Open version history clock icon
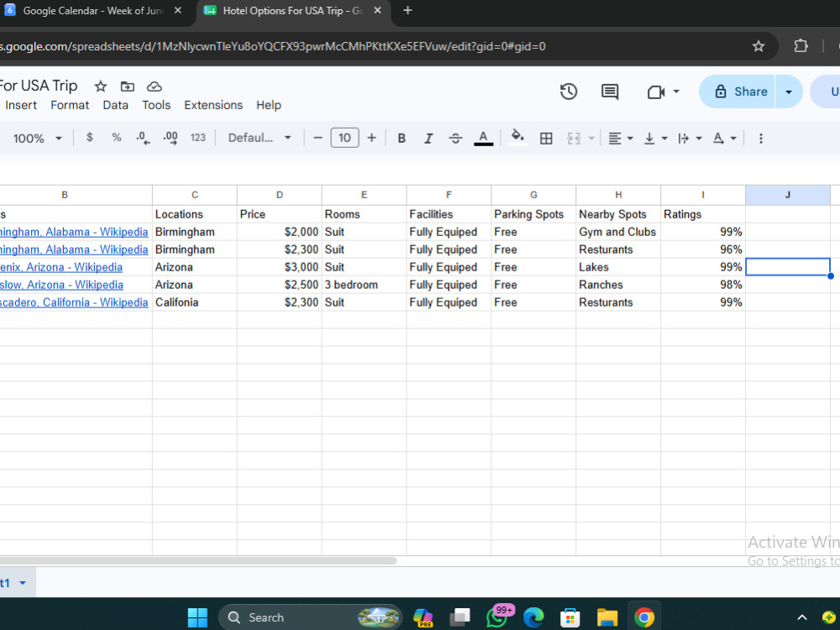Image resolution: width=840 pixels, height=630 pixels. pos(569,92)
